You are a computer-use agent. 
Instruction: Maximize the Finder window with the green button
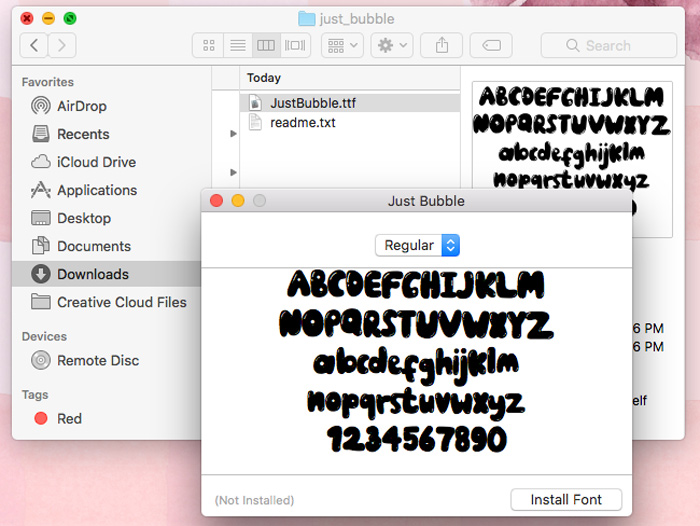point(70,18)
